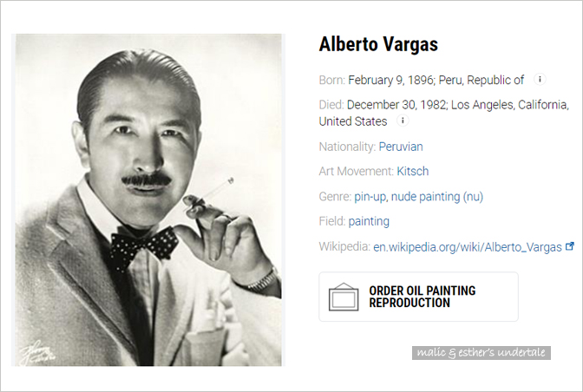Select the pin-up genre link
This screenshot has width=583, height=392.
(x=370, y=197)
